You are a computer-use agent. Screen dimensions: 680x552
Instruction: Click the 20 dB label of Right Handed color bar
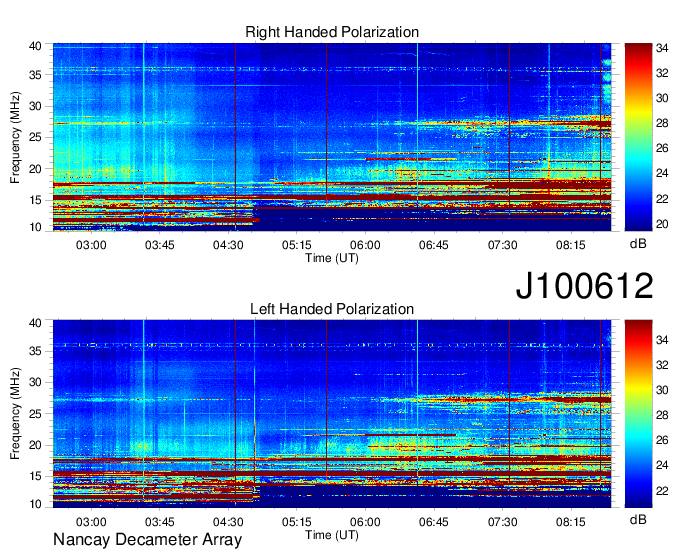pyautogui.click(x=662, y=224)
